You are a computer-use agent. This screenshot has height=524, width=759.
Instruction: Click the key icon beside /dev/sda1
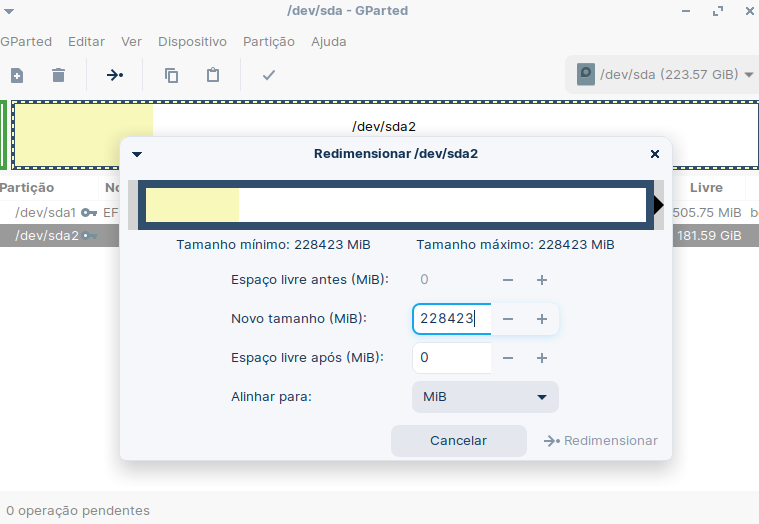[89, 212]
